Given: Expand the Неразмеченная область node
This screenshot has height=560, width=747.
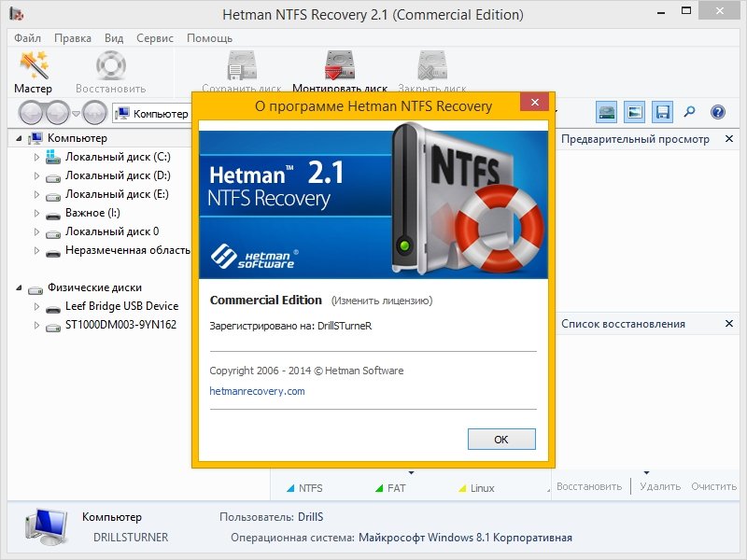Looking at the screenshot, I should pyautogui.click(x=36, y=250).
